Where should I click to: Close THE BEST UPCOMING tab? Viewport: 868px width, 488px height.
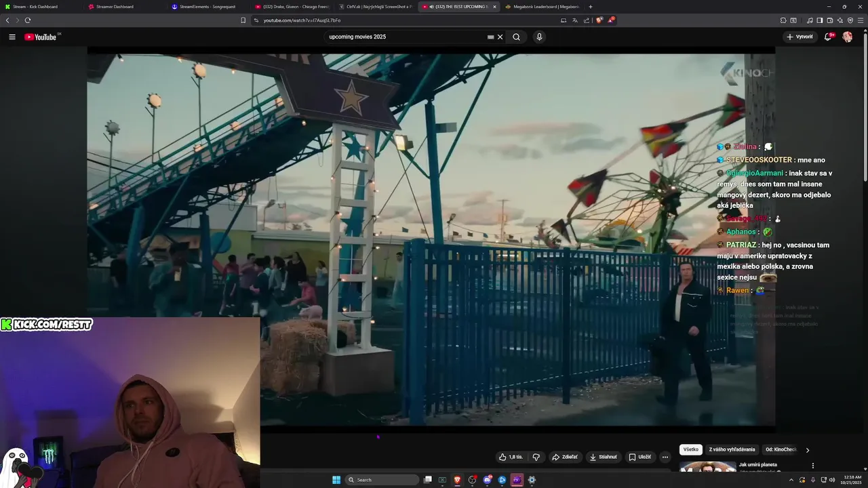pyautogui.click(x=494, y=7)
